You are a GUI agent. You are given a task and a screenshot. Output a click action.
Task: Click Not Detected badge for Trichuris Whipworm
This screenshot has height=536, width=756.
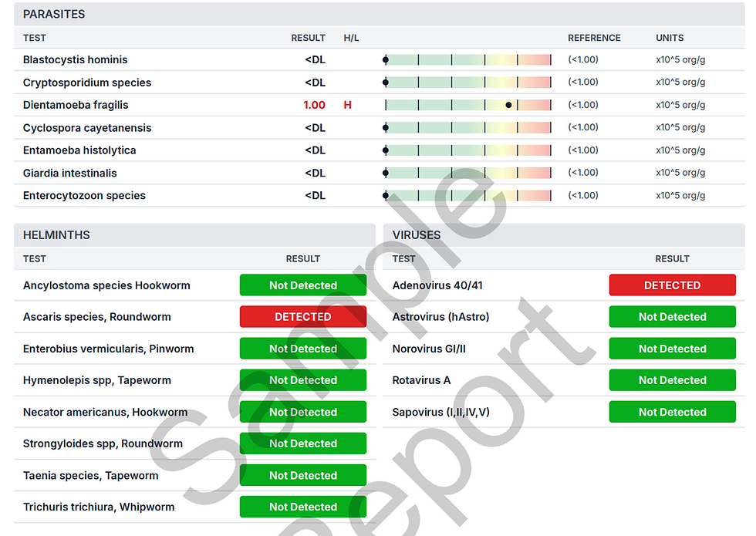[303, 507]
